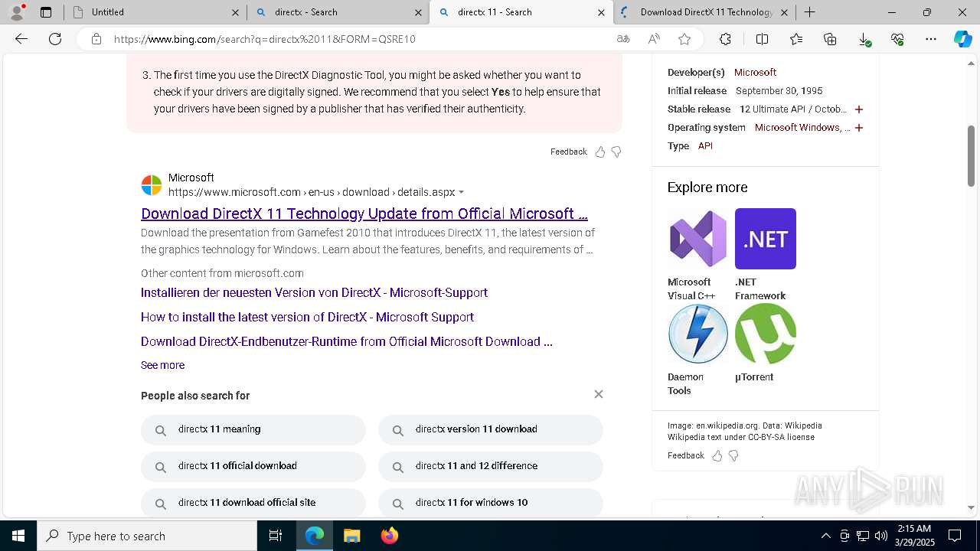
Task: Open Download DirectX 11 Technology Update link
Action: pos(364,214)
